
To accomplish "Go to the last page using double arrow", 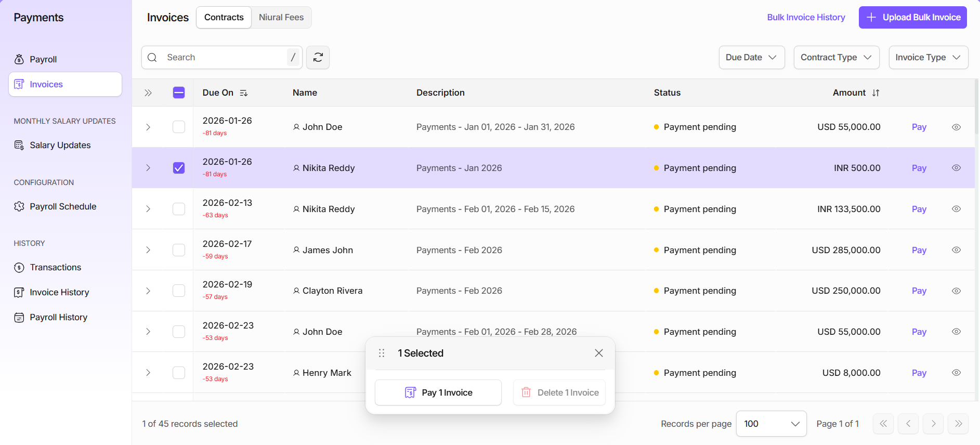I will (958, 424).
